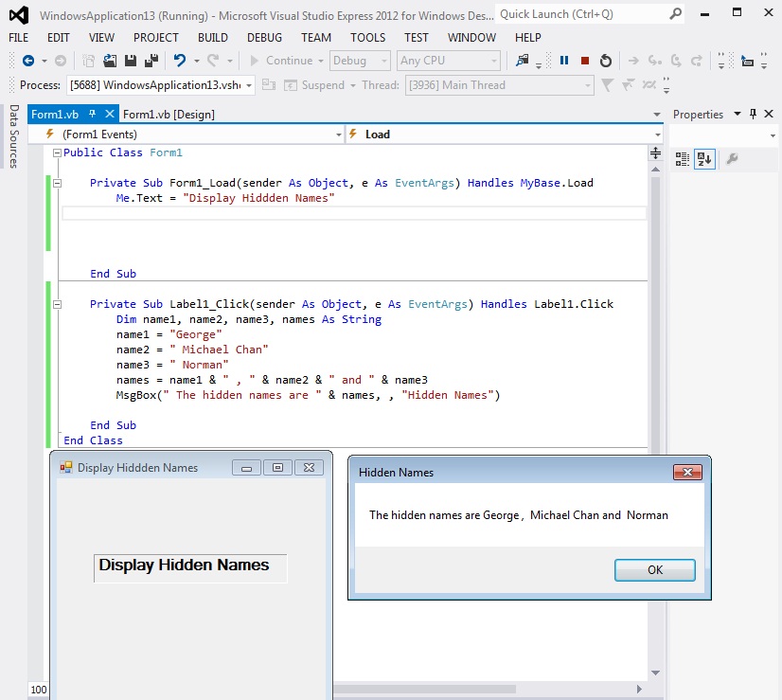Click the Display Hidden Names label
Viewport: 782px width, 700px height.
pyautogui.click(x=190, y=567)
